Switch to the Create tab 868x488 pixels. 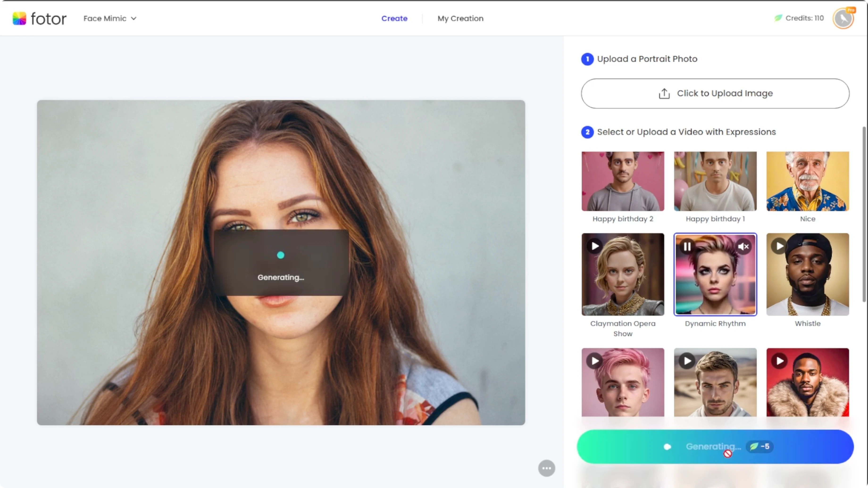pyautogui.click(x=394, y=19)
